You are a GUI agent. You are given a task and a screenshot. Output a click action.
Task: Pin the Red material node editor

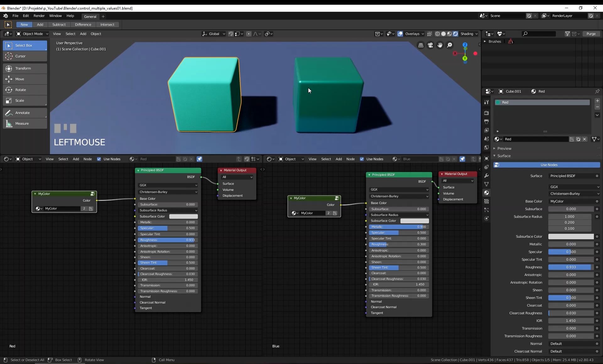tap(199, 159)
